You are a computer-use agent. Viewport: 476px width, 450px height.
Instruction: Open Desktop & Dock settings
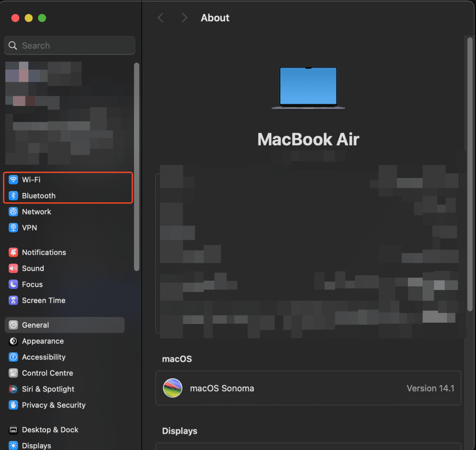[50, 430]
